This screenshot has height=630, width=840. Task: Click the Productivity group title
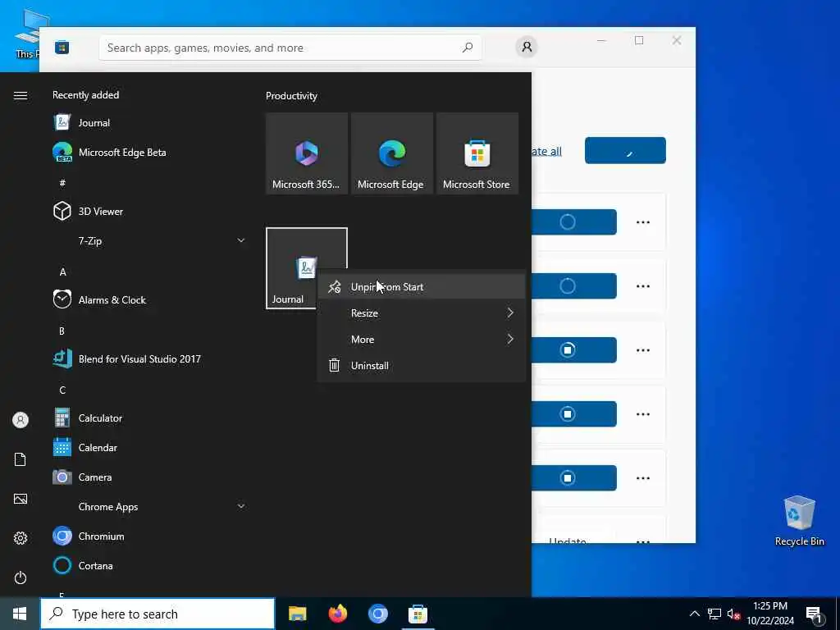click(x=291, y=96)
